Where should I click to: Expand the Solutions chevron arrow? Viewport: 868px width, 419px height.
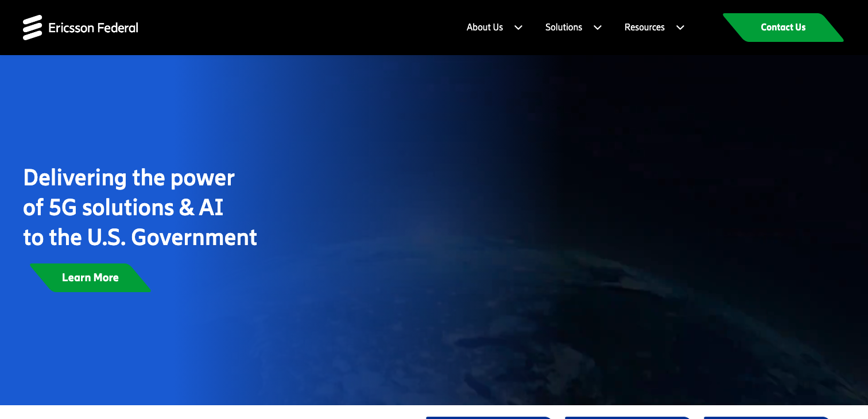click(x=598, y=28)
